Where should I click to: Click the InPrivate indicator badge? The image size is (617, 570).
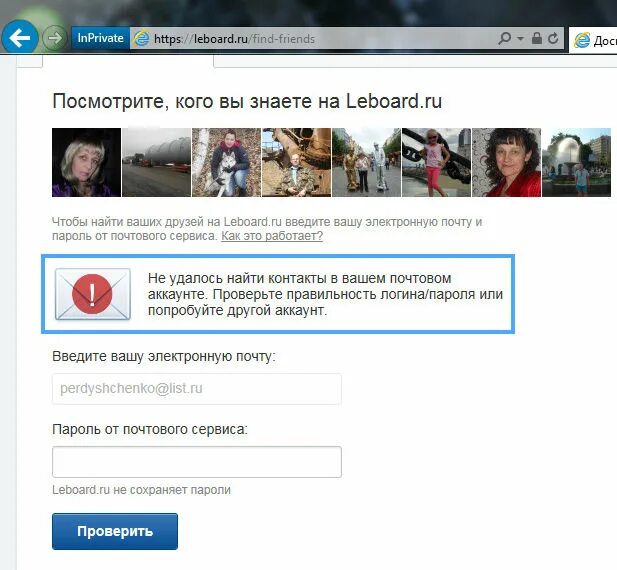tap(100, 38)
